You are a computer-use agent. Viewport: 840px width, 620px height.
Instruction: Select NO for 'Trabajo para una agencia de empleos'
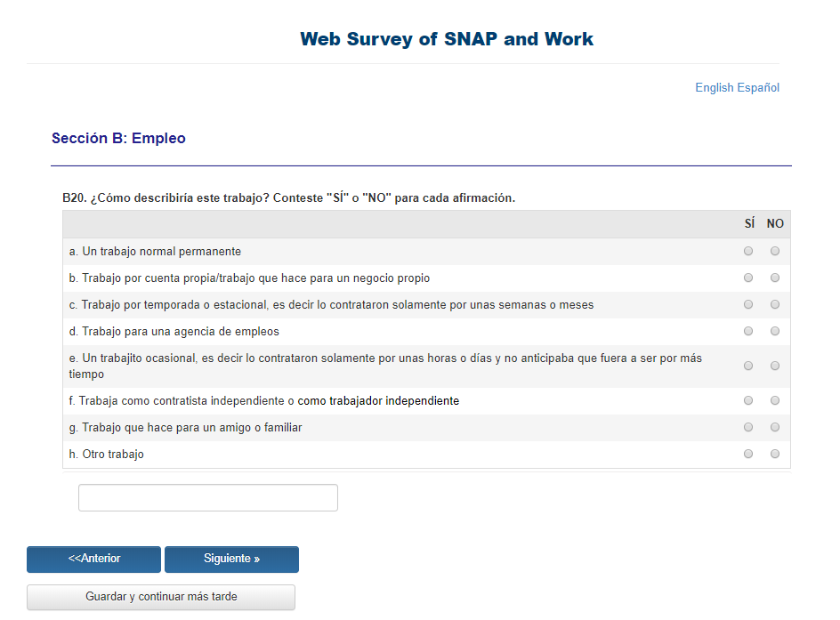pyautogui.click(x=775, y=332)
